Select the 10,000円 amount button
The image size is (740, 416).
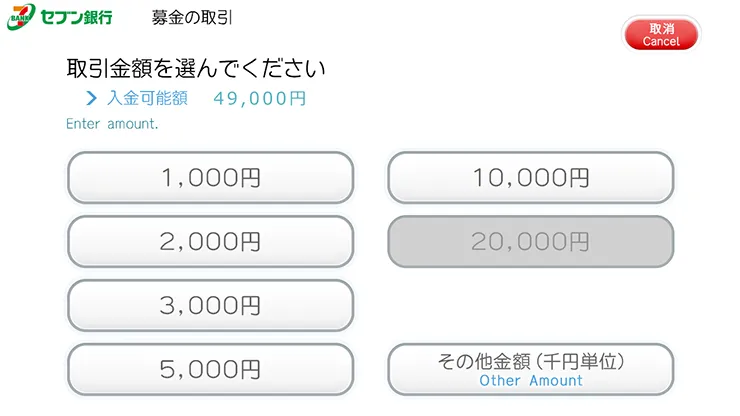point(530,178)
